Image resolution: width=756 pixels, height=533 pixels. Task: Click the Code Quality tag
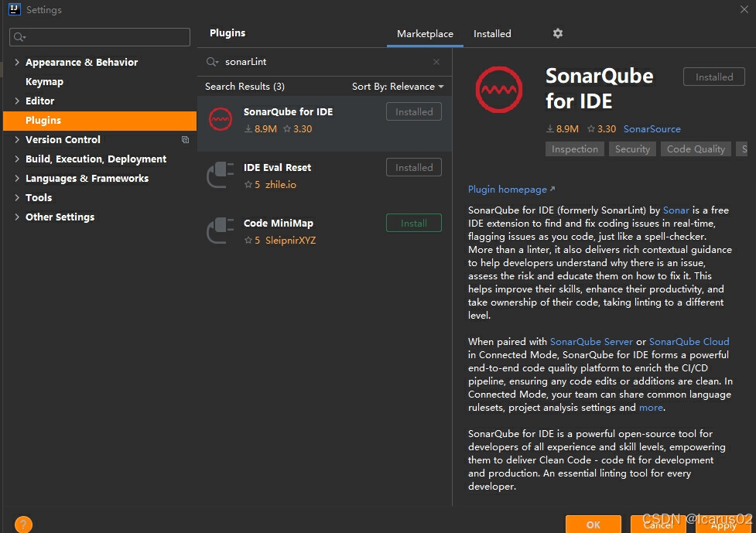696,149
